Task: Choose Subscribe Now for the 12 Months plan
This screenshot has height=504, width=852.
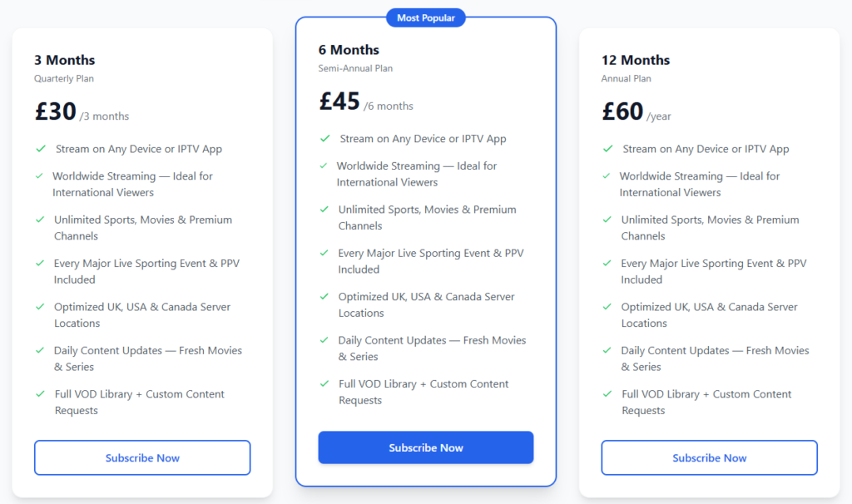Action: coord(709,457)
